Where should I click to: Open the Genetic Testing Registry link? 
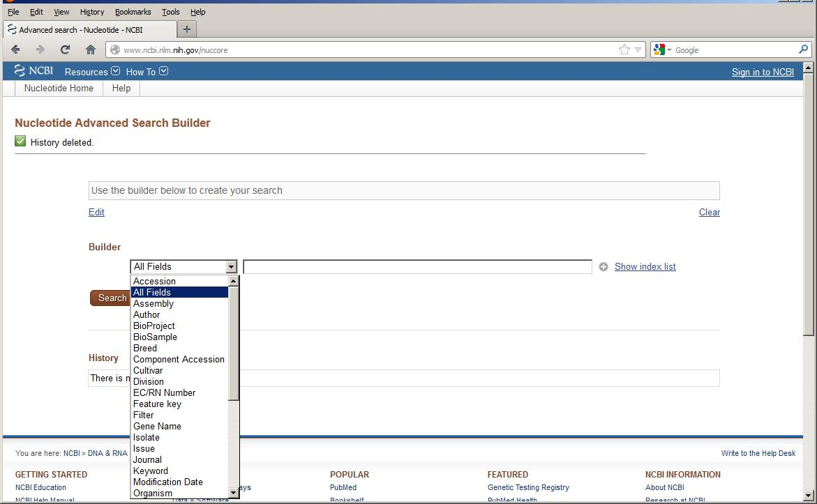click(x=528, y=487)
